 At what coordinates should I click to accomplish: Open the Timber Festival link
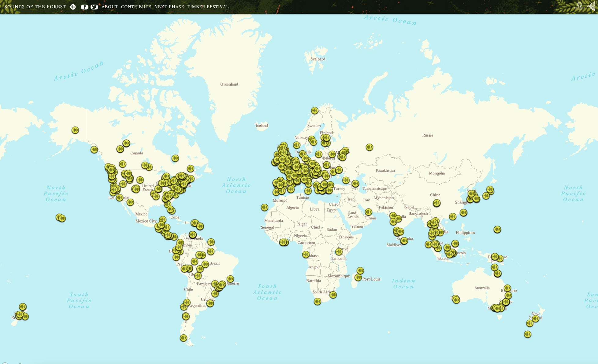point(208,7)
